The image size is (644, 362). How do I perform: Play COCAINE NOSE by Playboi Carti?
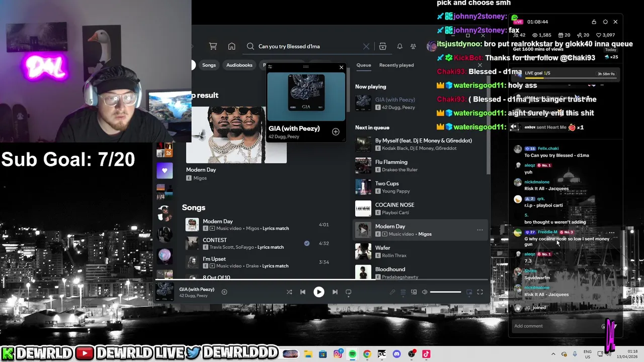coord(421,209)
